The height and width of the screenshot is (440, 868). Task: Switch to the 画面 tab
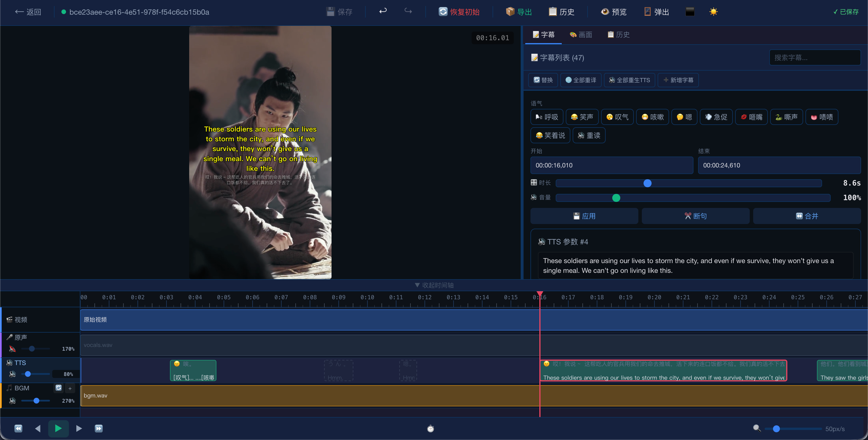click(x=581, y=34)
